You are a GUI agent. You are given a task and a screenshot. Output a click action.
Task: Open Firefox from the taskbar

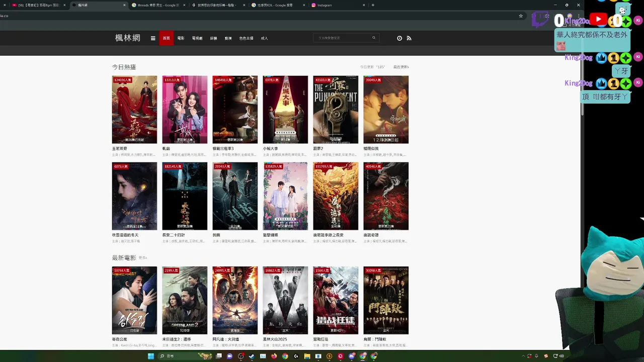click(x=274, y=356)
